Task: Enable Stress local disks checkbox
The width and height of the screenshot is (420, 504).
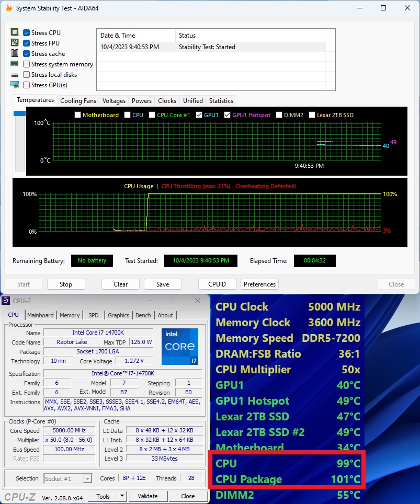Action: [26, 75]
